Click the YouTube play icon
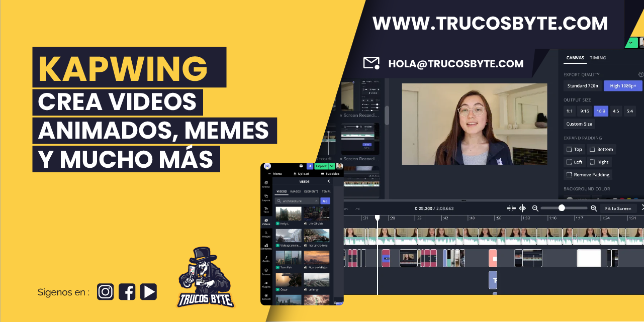Viewport: 644px width, 322px height. 148,292
